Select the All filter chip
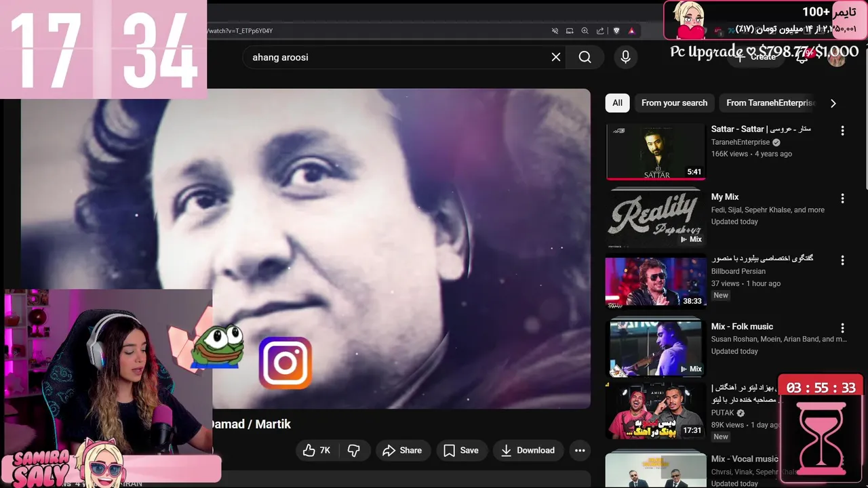 (617, 103)
